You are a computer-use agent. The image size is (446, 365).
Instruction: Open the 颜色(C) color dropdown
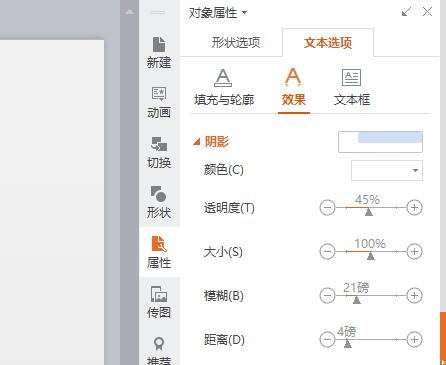pyautogui.click(x=387, y=170)
